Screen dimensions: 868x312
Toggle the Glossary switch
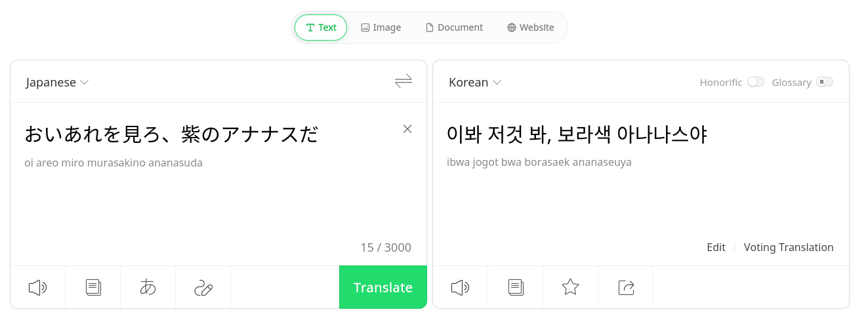click(x=825, y=82)
